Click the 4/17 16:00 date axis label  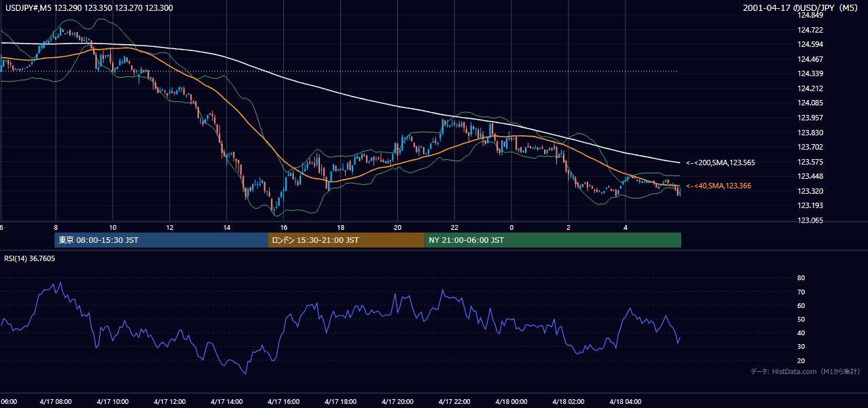[x=283, y=401]
